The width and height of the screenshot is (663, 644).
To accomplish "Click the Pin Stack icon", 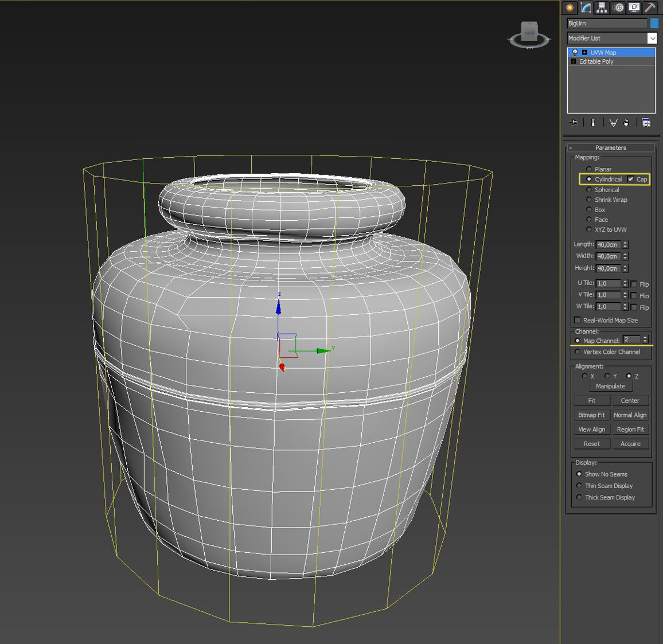I will click(x=574, y=123).
